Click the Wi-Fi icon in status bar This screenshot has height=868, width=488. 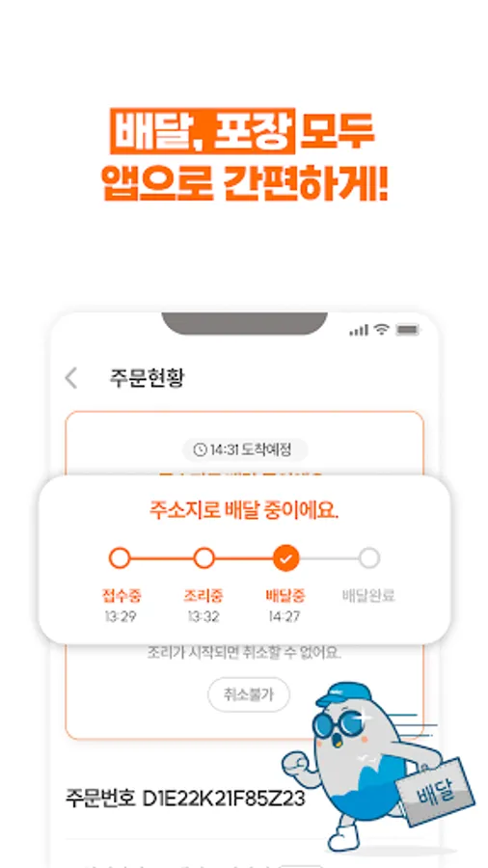pyautogui.click(x=381, y=330)
